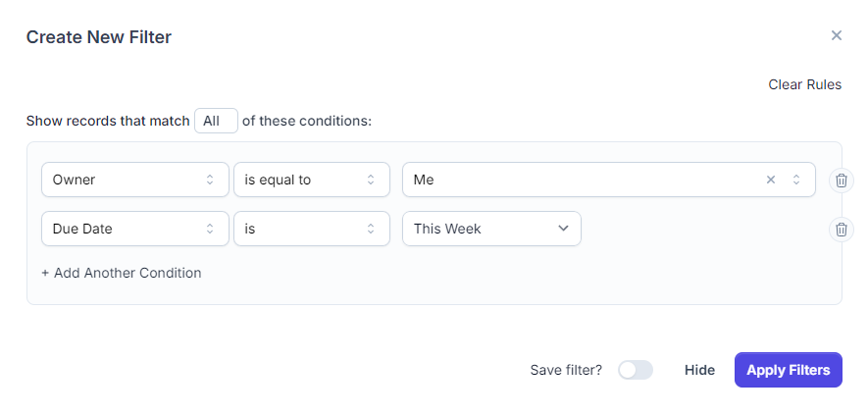
Task: Delete the Owner condition with trash icon
Action: point(841,180)
